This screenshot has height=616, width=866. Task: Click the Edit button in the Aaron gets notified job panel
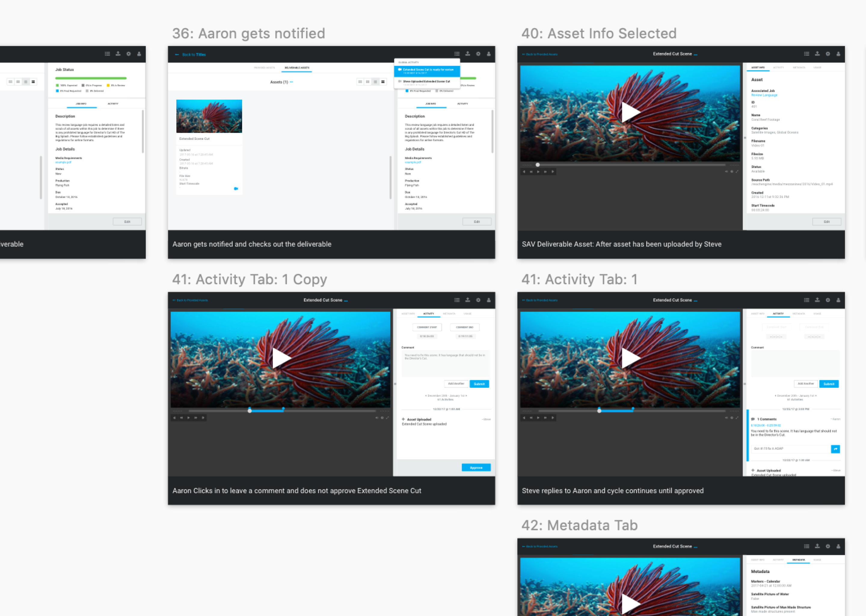[477, 221]
